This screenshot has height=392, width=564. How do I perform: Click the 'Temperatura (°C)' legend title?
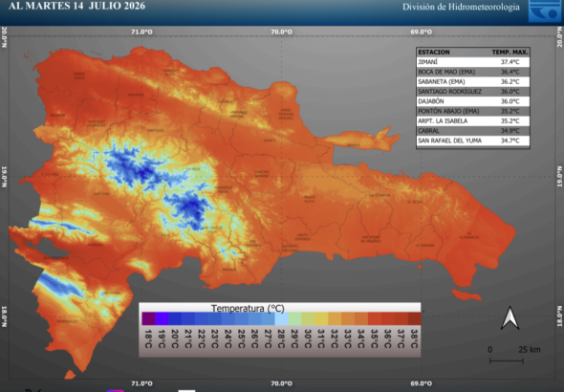(x=248, y=308)
